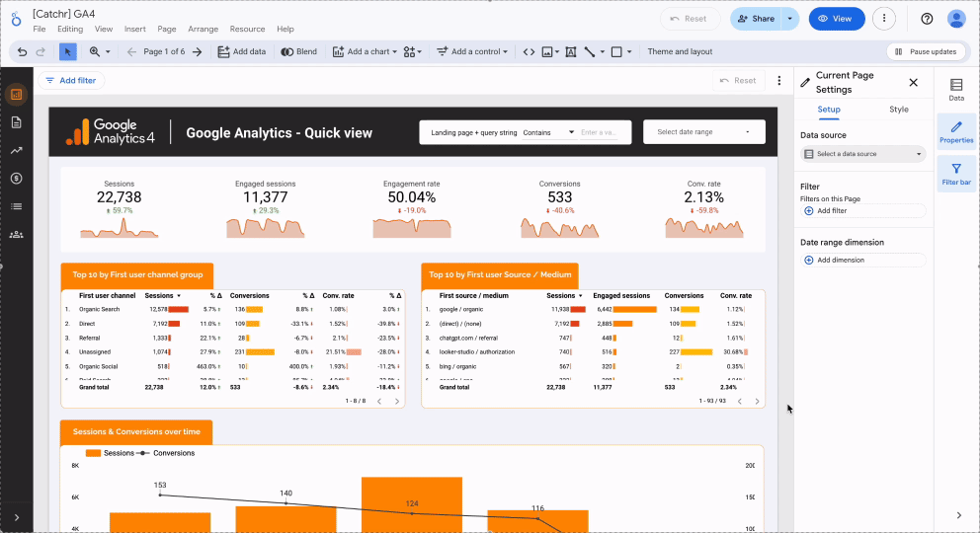This screenshot has width=980, height=533.
Task: Expand the left sidebar arrow
Action: [16, 517]
